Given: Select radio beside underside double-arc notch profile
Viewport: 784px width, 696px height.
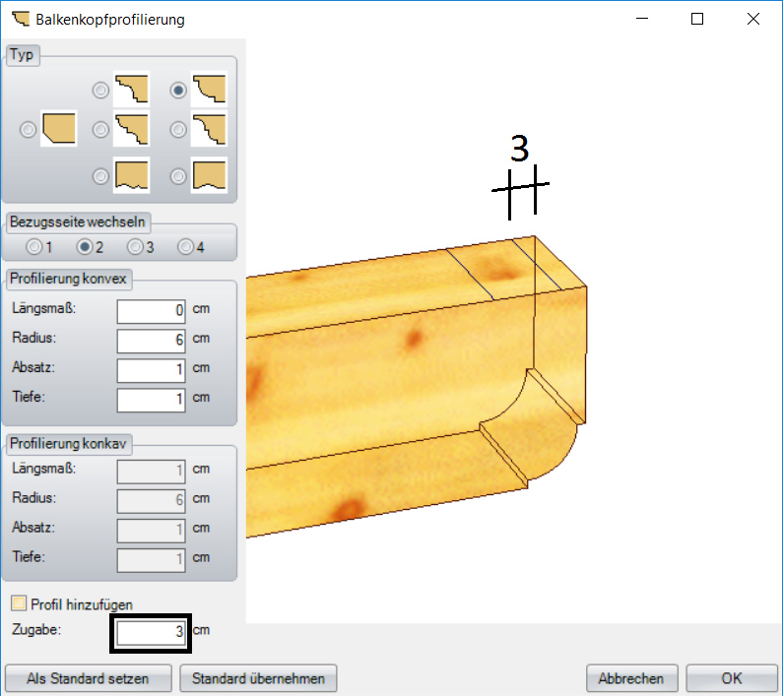Looking at the screenshot, I should point(100,176).
